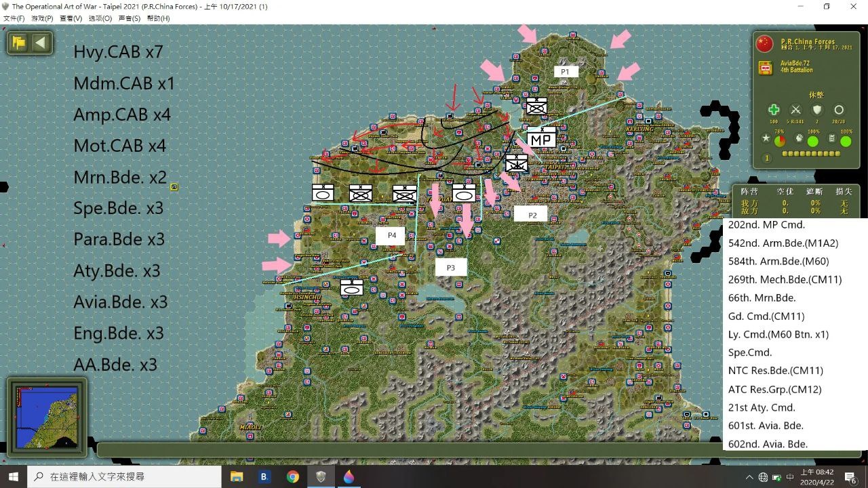Open Google Chrome from the taskbar

[x=292, y=476]
